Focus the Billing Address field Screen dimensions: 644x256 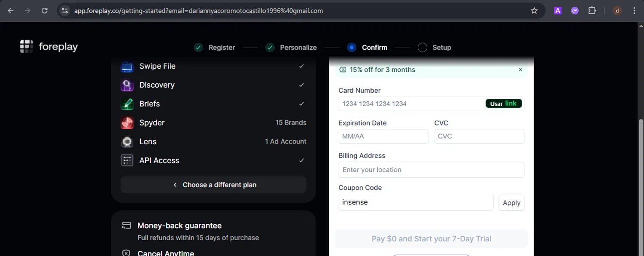click(431, 170)
